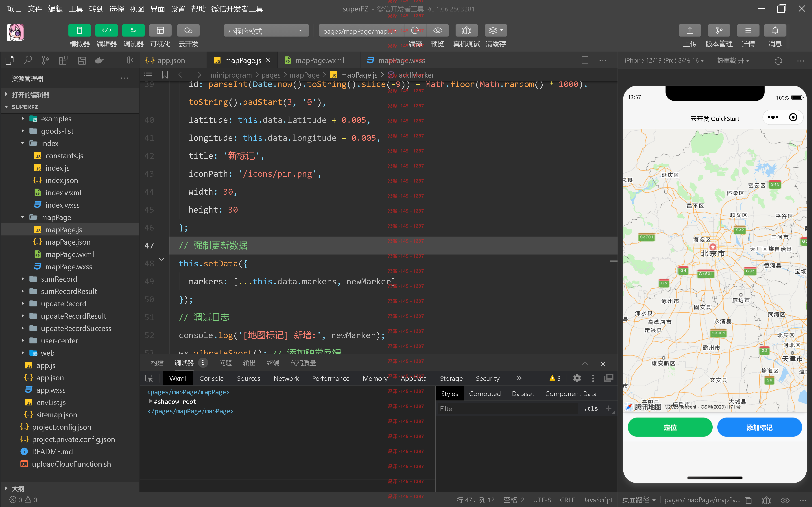Switch to the AppData debugger tab
Screen dimensions: 812x507
(x=414, y=378)
